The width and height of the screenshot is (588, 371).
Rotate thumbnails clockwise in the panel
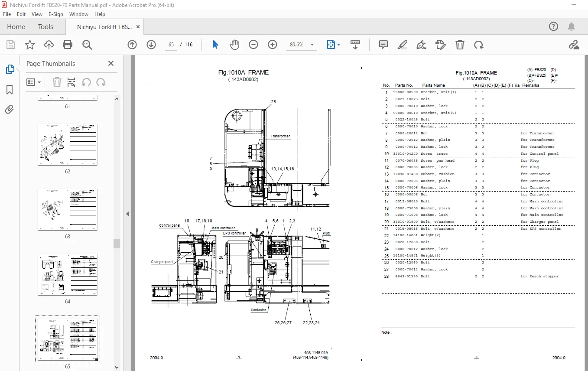pos(101,82)
